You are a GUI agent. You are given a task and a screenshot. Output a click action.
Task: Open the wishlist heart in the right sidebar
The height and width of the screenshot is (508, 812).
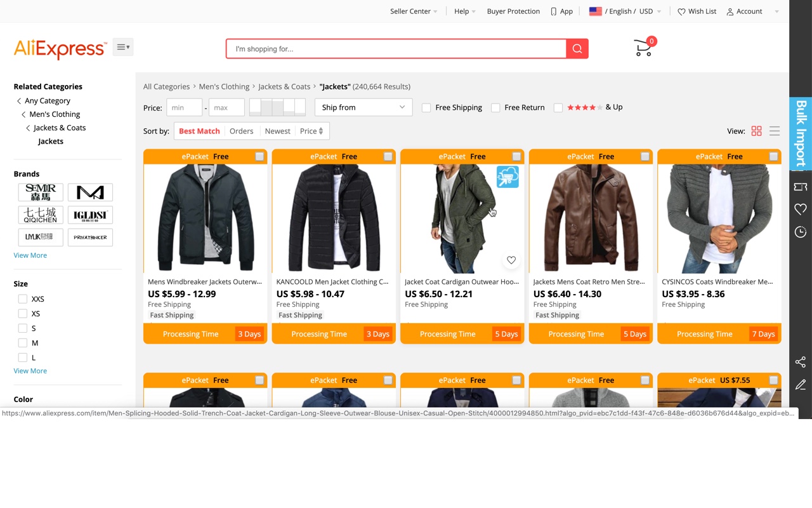click(800, 209)
